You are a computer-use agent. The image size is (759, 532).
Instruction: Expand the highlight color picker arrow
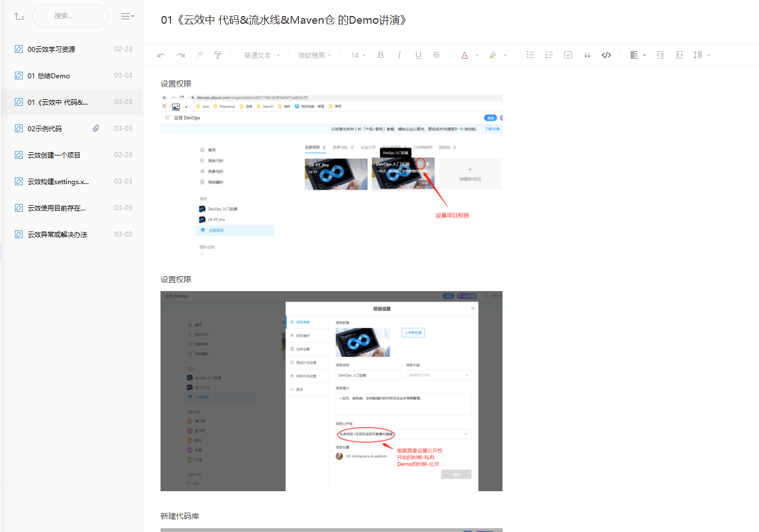click(505, 55)
